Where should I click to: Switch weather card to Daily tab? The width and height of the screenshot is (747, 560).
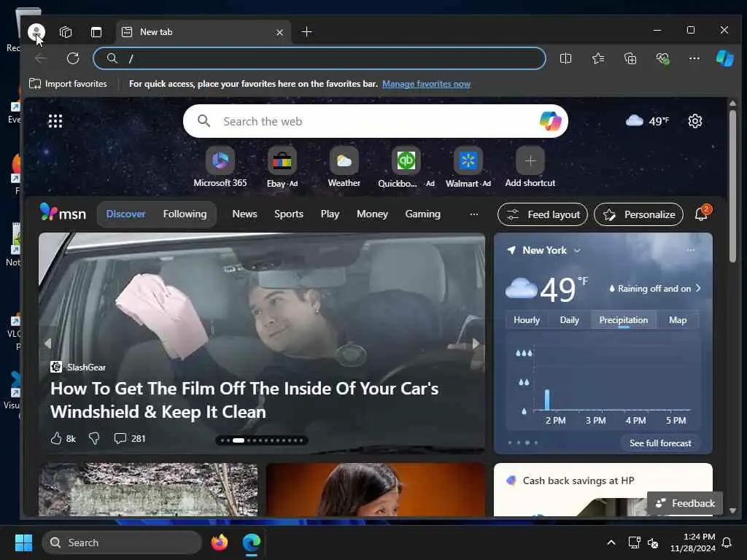(569, 320)
